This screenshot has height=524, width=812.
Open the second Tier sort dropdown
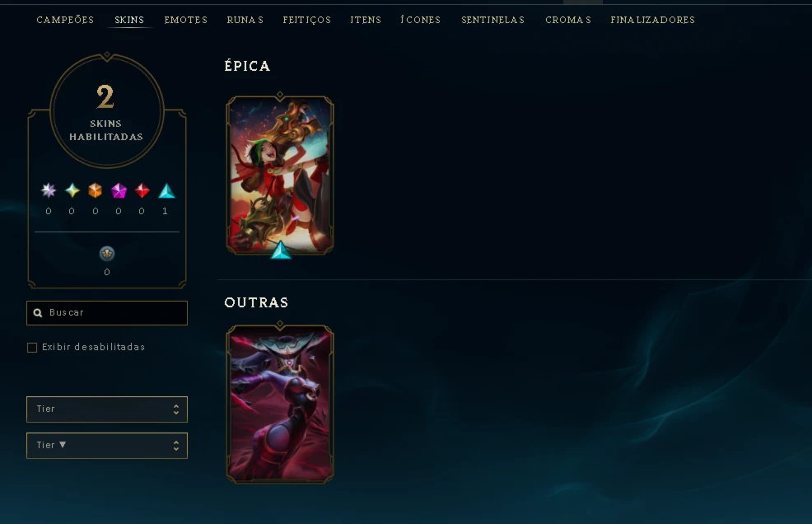[107, 446]
